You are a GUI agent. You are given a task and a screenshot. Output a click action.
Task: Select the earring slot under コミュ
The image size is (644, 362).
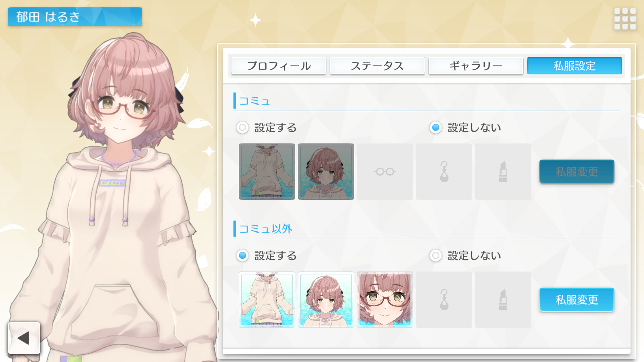click(x=444, y=172)
